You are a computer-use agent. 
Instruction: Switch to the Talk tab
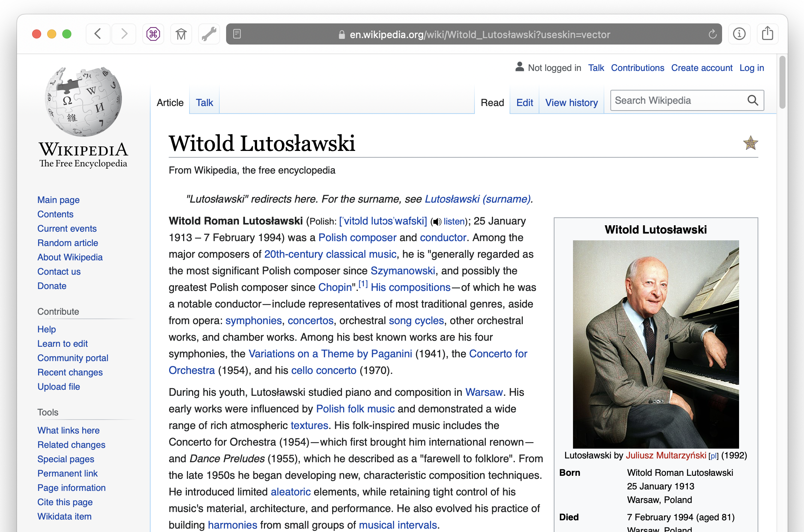point(204,103)
